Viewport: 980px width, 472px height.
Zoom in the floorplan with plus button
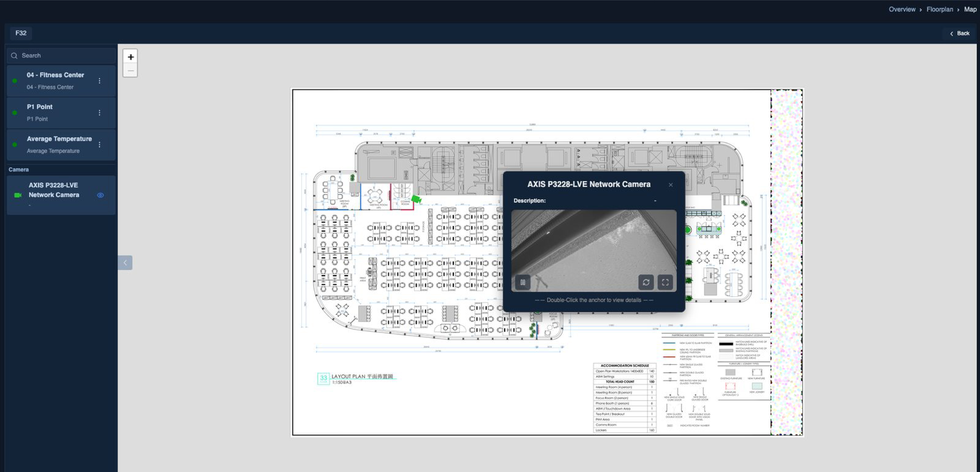131,57
